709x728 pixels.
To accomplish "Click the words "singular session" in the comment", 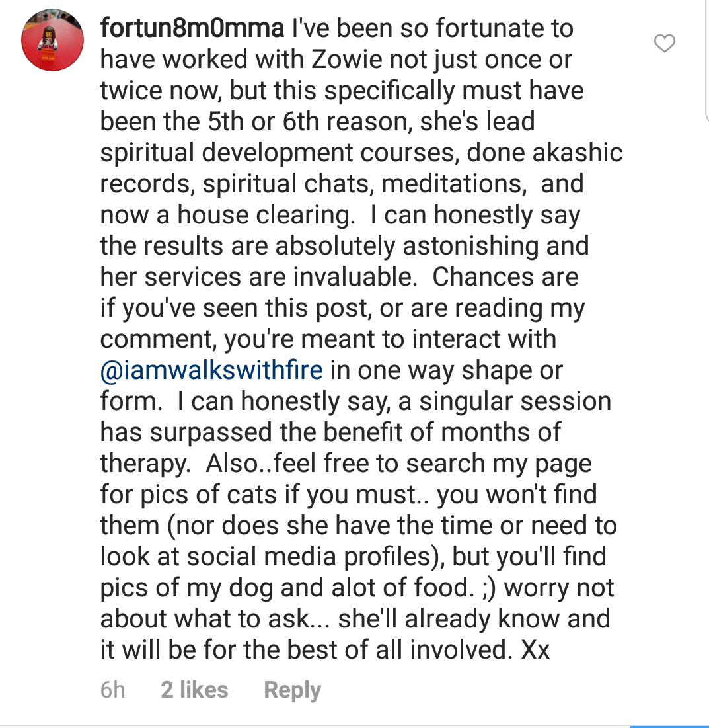I will tap(515, 401).
